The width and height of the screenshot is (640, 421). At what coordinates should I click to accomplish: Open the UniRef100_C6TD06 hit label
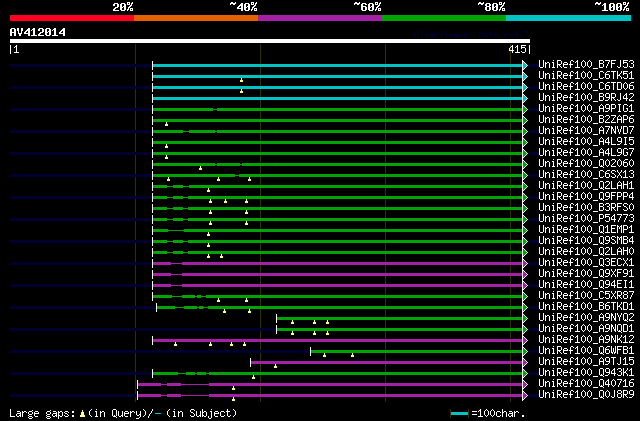point(586,87)
